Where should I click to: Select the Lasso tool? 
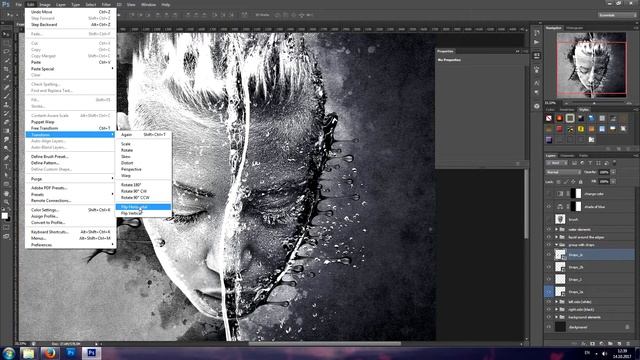coord(6,52)
